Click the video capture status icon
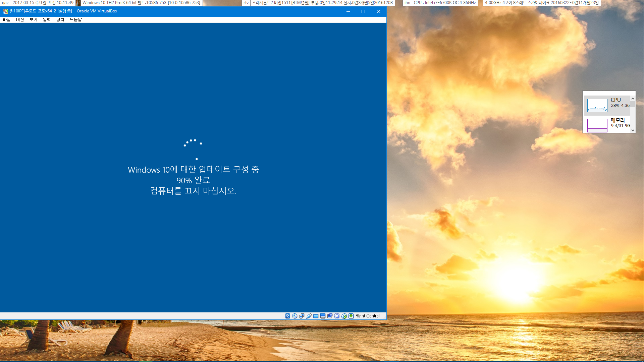Viewport: 644px width, 362px height. point(330,316)
